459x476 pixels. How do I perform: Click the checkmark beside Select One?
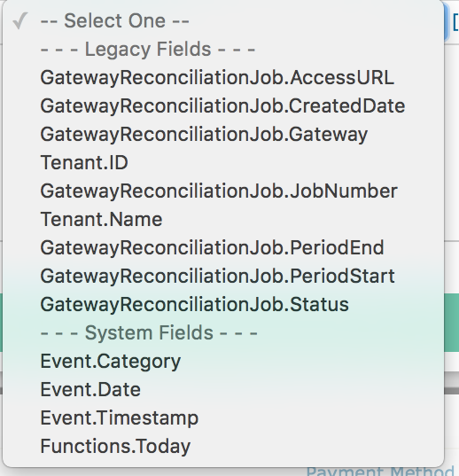point(20,20)
